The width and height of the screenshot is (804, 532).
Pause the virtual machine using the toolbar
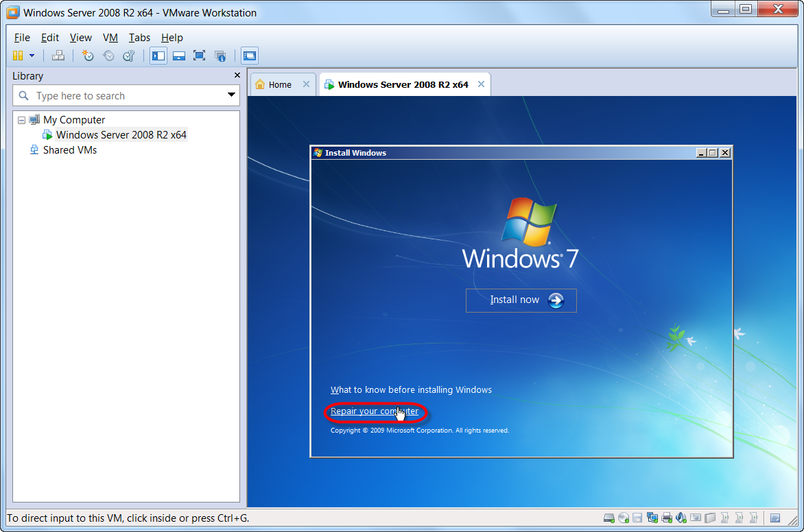click(x=18, y=56)
